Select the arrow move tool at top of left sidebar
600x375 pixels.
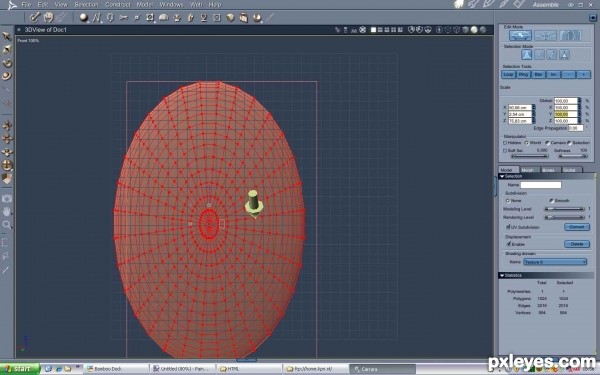click(7, 36)
